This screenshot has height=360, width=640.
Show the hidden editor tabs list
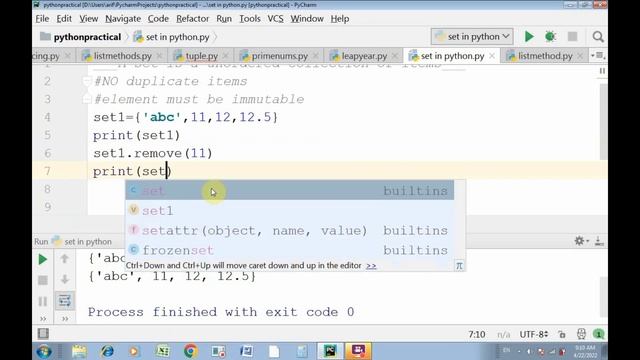598,56
